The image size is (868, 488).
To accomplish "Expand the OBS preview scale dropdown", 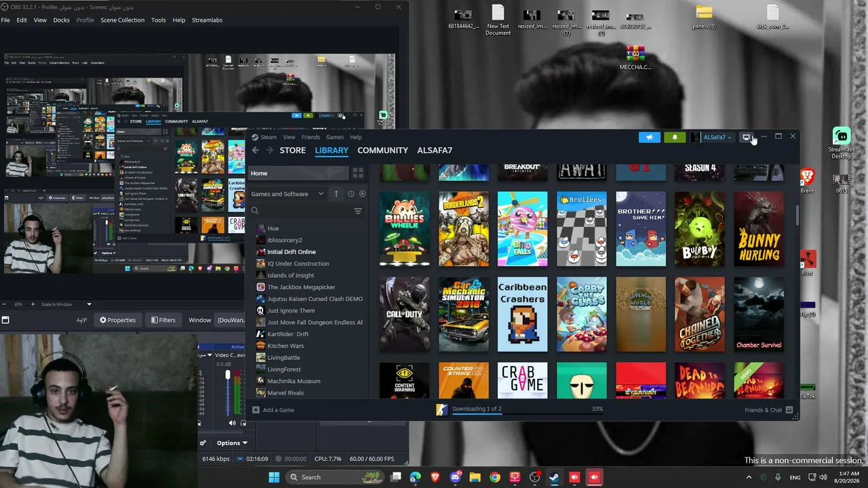I will (89, 304).
